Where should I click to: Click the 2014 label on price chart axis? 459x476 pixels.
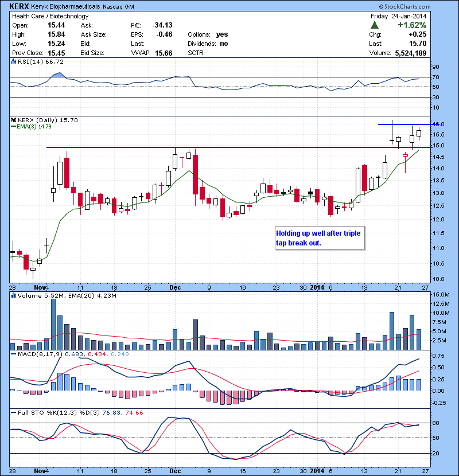tap(317, 287)
